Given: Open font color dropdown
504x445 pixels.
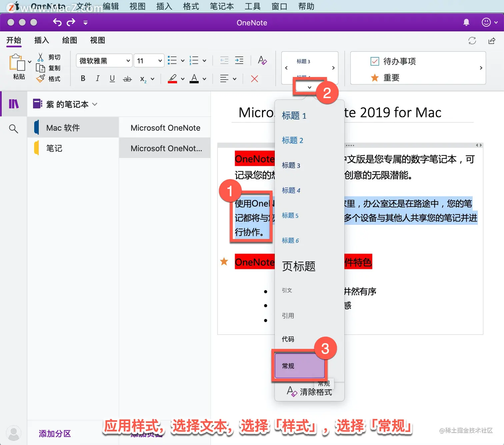Looking at the screenshot, I should [204, 79].
